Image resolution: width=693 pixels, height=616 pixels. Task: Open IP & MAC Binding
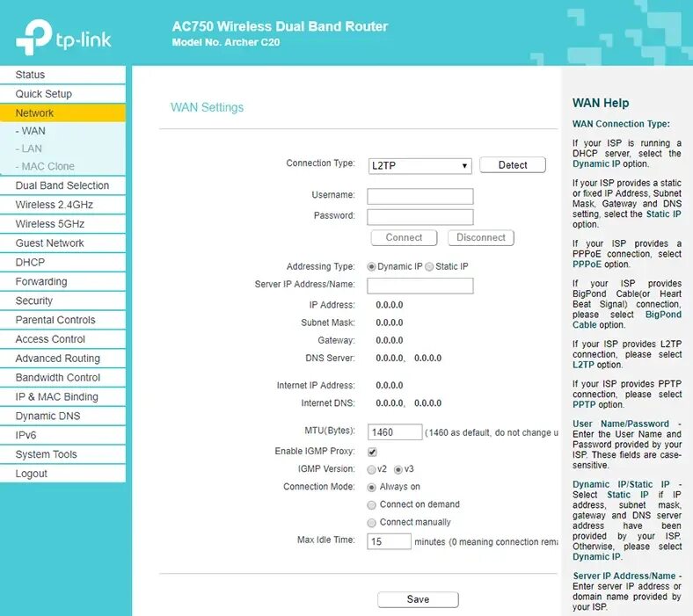tap(62, 396)
